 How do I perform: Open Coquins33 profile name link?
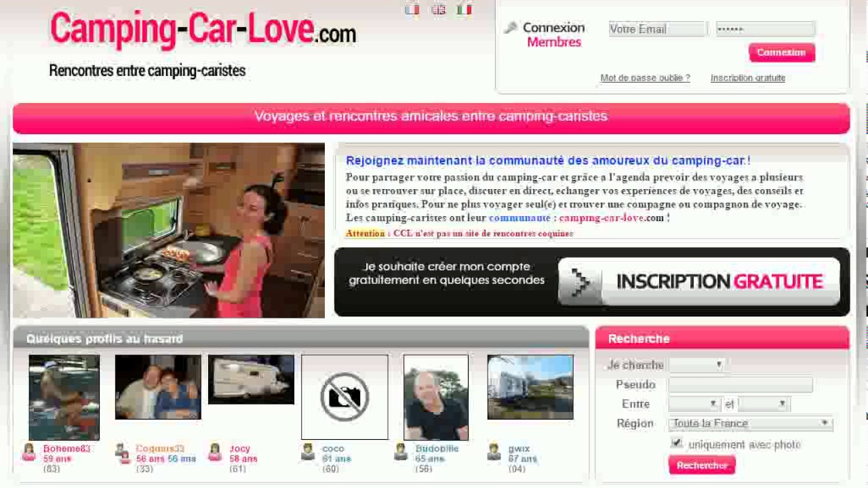point(160,449)
